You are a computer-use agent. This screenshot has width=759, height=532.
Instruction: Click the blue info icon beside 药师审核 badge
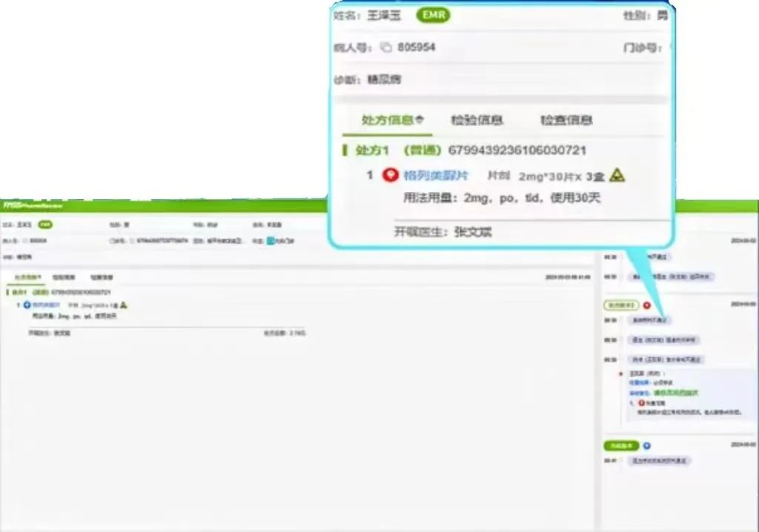pyautogui.click(x=647, y=444)
